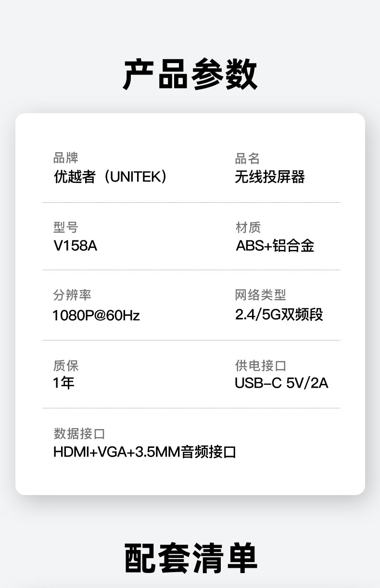This screenshot has width=380, height=588.
Task: Click the 产品参数 heading
Action: tap(190, 75)
